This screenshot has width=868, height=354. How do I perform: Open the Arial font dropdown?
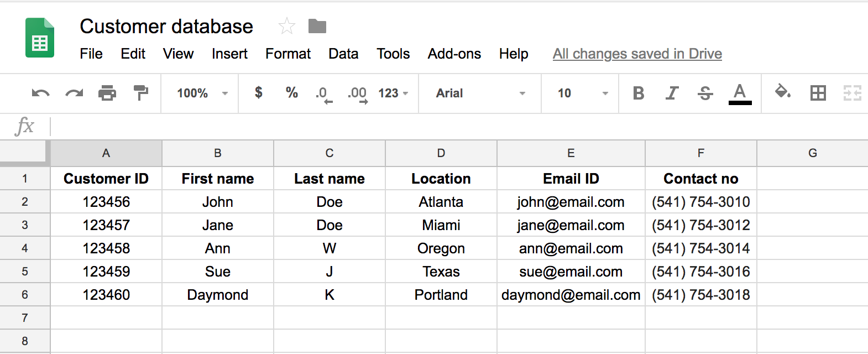480,93
